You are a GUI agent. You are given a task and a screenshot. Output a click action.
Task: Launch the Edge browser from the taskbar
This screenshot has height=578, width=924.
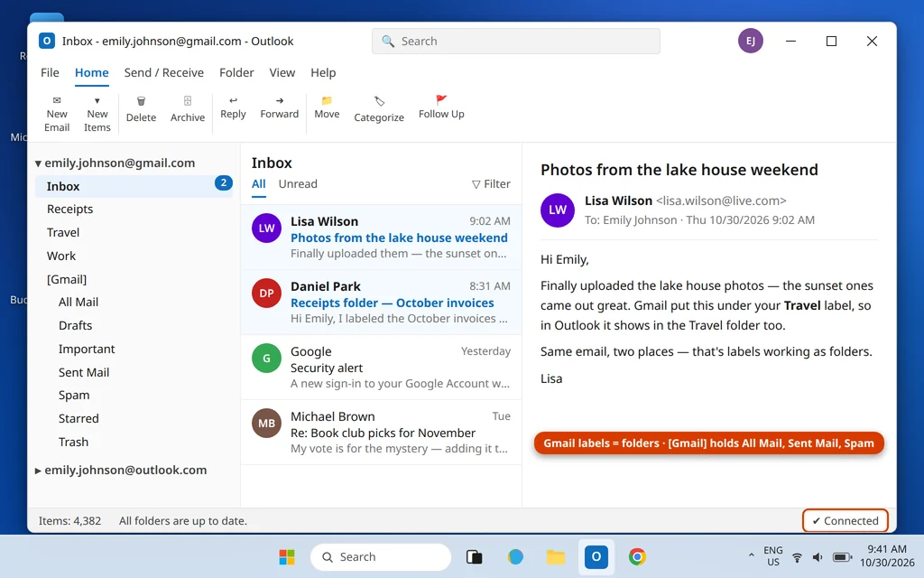point(515,556)
